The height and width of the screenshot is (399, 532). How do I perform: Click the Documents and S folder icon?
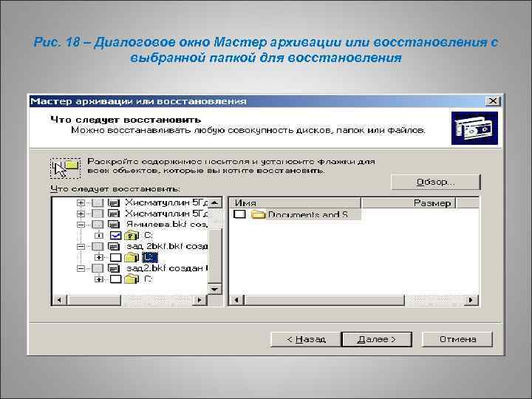click(x=258, y=214)
